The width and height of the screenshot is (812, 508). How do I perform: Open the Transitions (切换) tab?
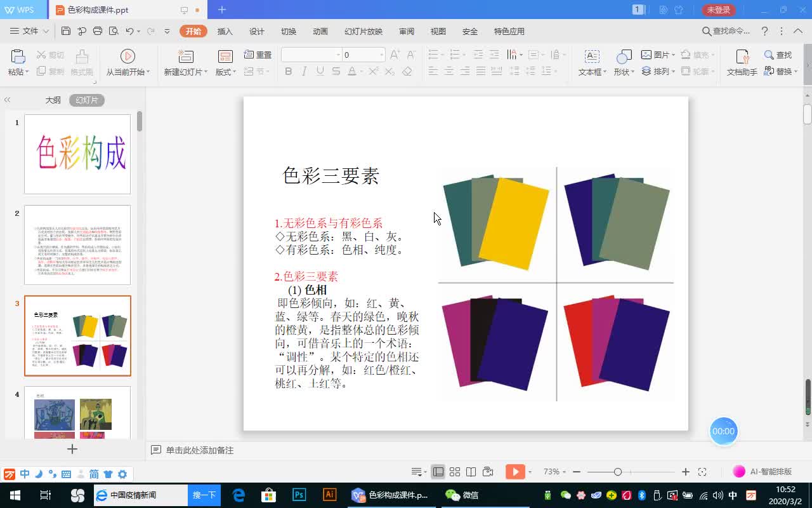289,31
